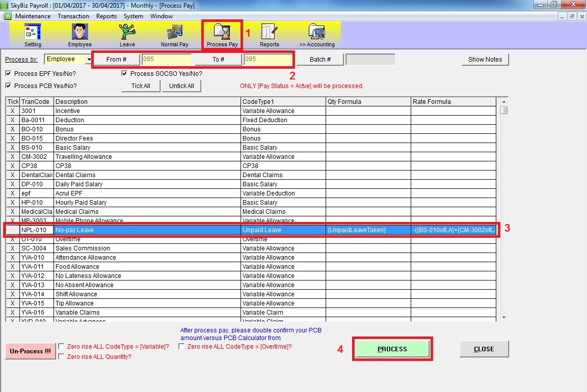Uncheck Process SOCSO Yes/No checkbox
The width and height of the screenshot is (587, 392).
coord(125,74)
